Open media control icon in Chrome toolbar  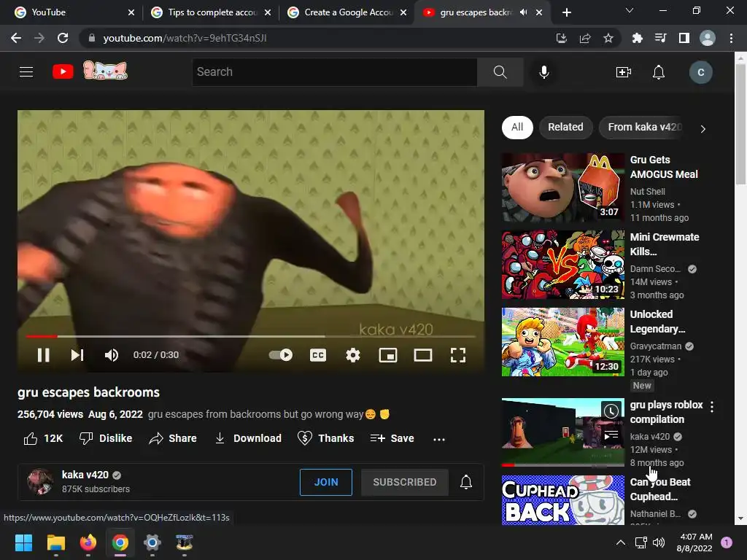660,38
